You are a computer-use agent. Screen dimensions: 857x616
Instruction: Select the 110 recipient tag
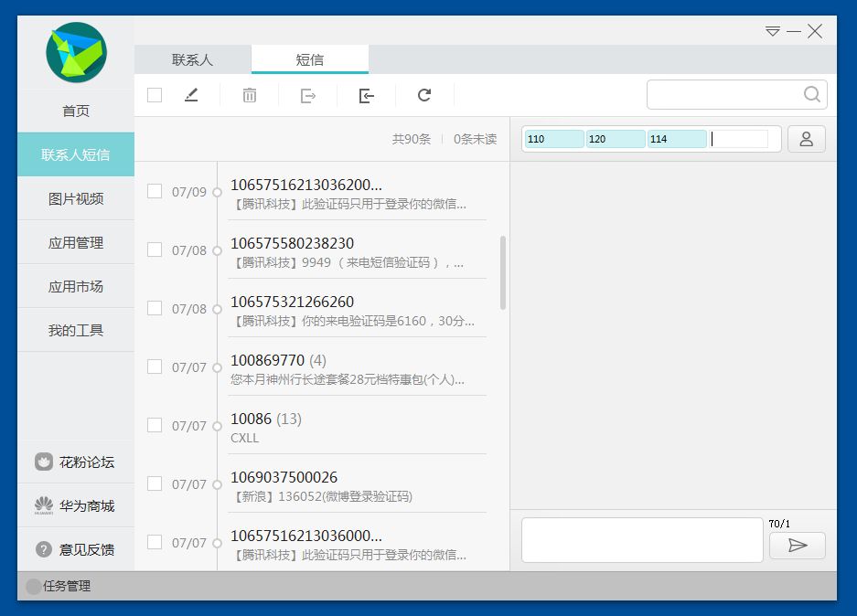point(552,139)
